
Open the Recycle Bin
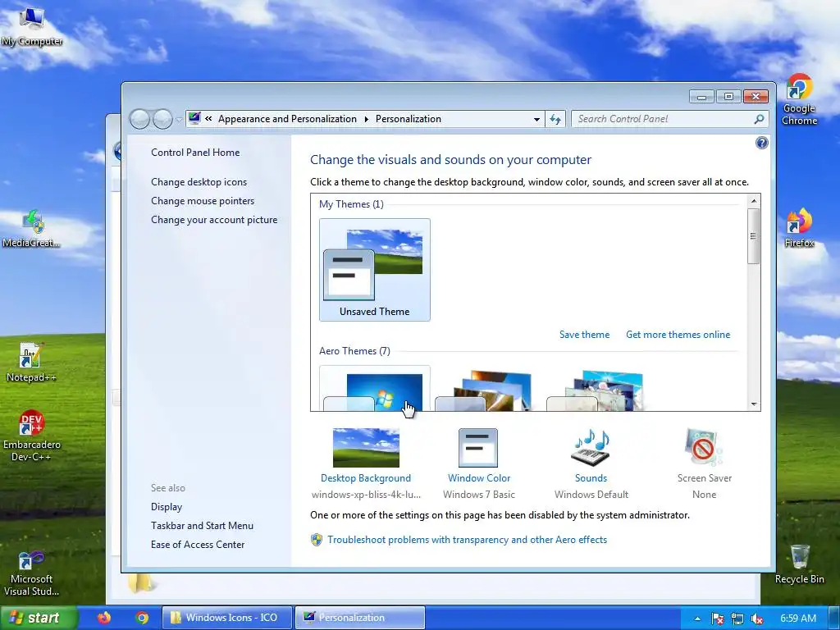point(799,564)
